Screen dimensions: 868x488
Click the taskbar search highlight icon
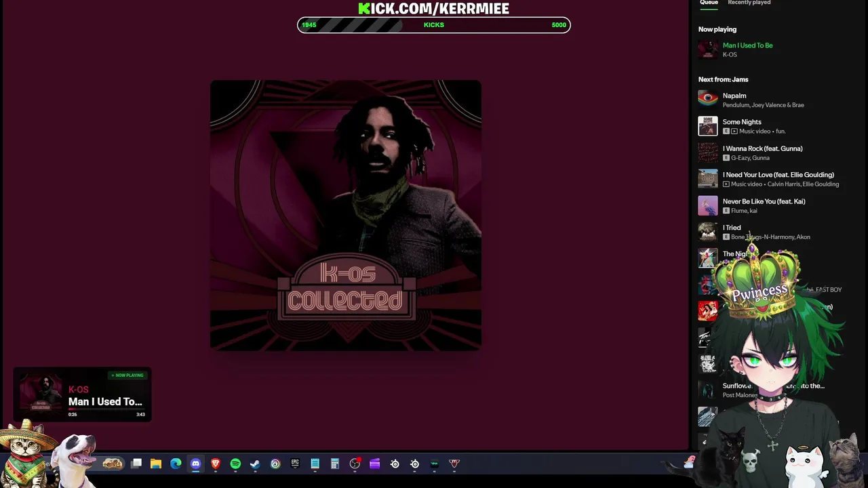[x=113, y=464]
